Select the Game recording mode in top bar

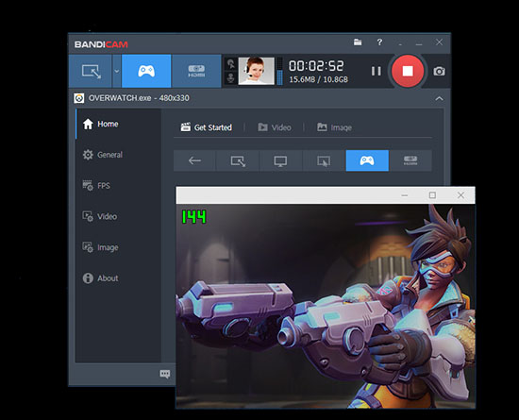pyautogui.click(x=146, y=71)
